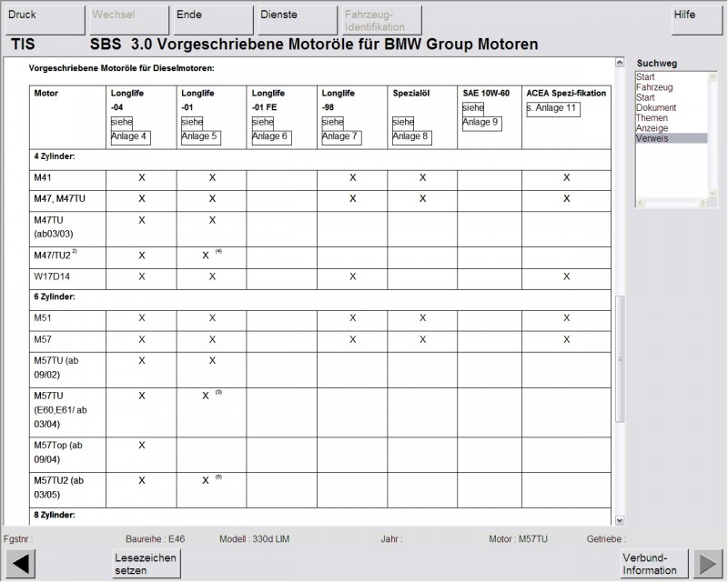The image size is (728, 582).
Task: Click the 'M57TU (E60,E61/ ab 03/04)' label
Action: pyautogui.click(x=60, y=410)
